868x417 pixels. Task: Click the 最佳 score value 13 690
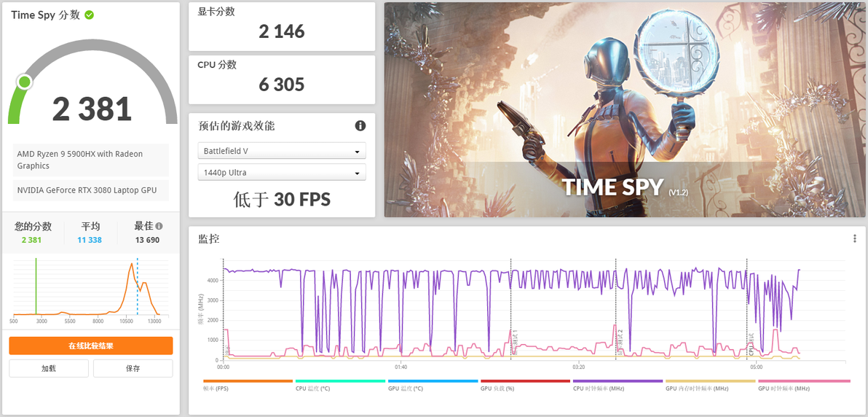coord(147,240)
